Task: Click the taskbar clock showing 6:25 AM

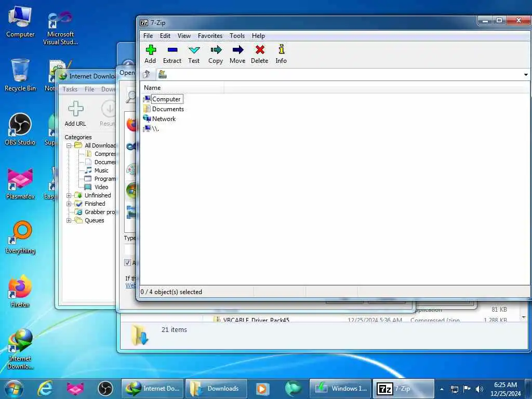Action: tap(505, 389)
